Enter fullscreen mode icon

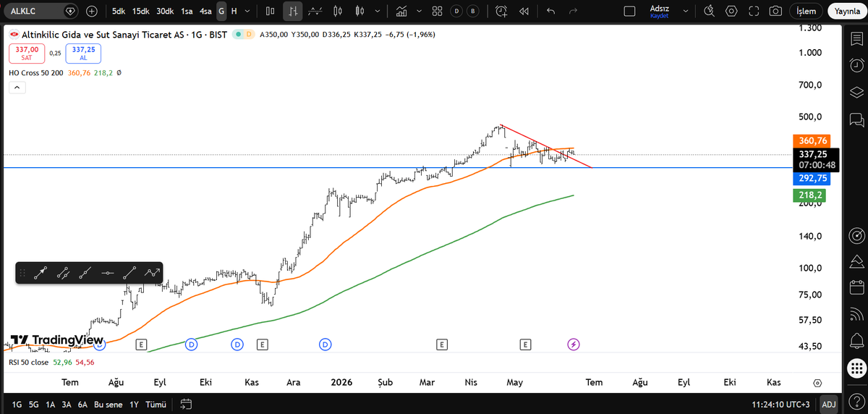coord(753,11)
